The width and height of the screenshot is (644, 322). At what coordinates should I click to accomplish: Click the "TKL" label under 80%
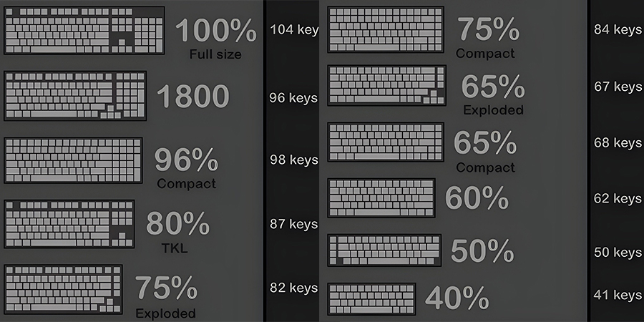(176, 248)
